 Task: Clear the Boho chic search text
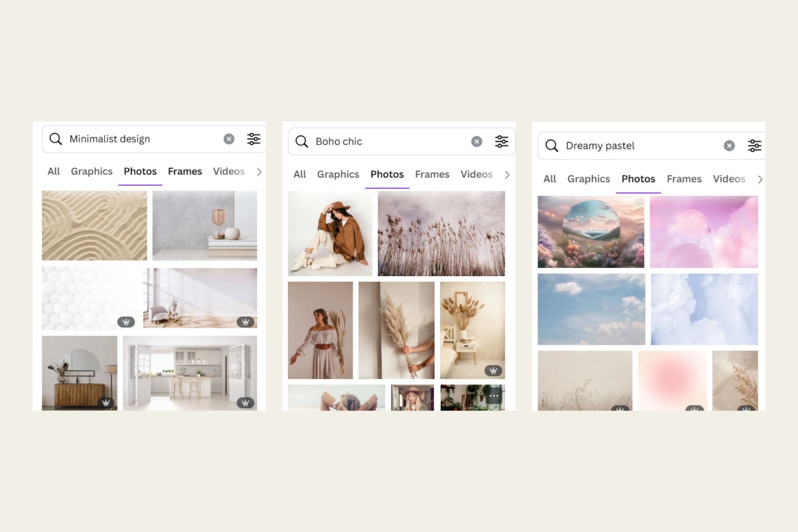click(x=477, y=142)
